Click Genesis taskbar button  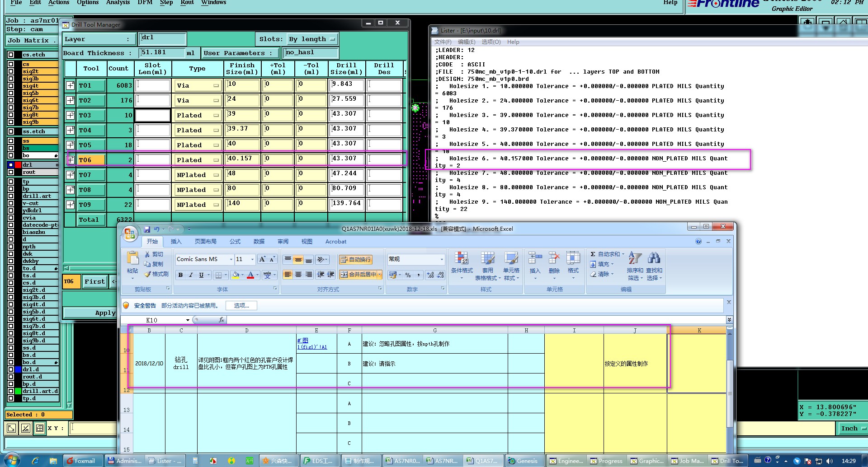click(x=524, y=461)
